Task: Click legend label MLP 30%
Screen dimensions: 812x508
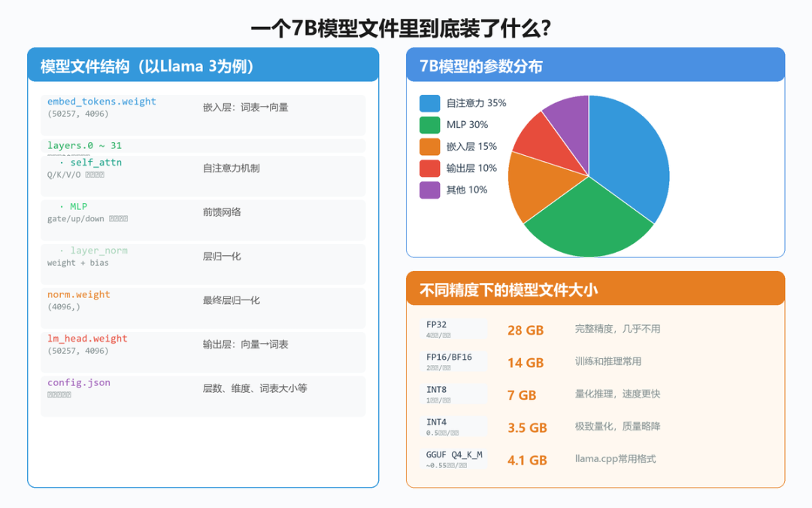Action: tap(467, 125)
